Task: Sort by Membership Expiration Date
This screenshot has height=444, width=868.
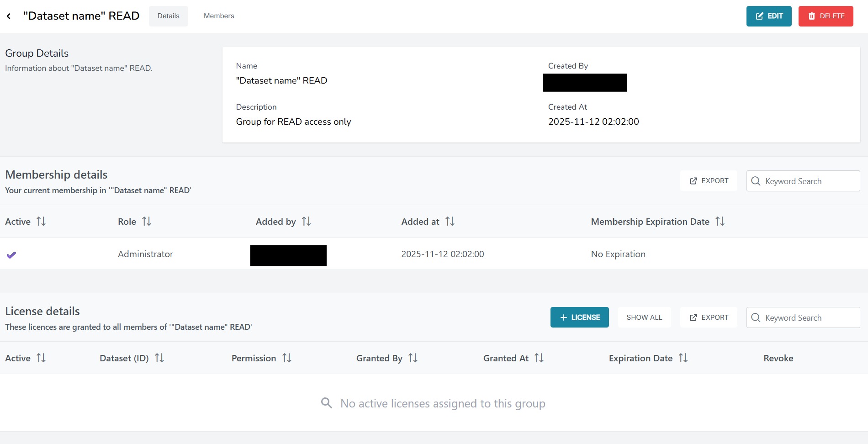Action: coord(720,222)
